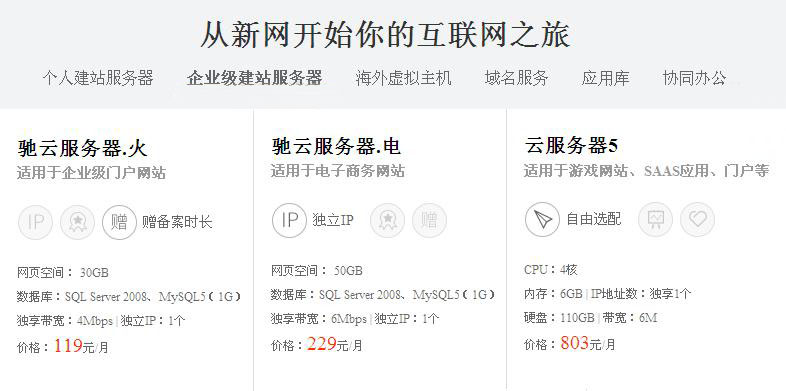
Task: Click the heart icon under 云服务器5
Action: [x=697, y=220]
